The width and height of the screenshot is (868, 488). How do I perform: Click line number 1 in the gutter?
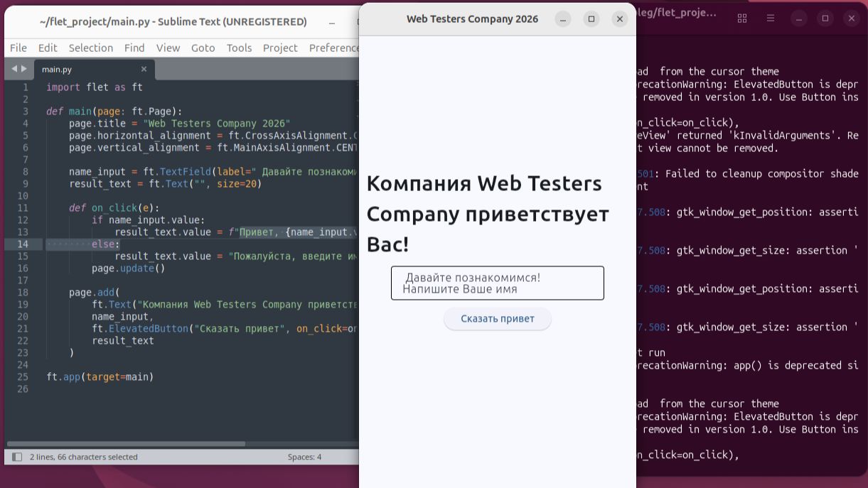[x=26, y=87]
